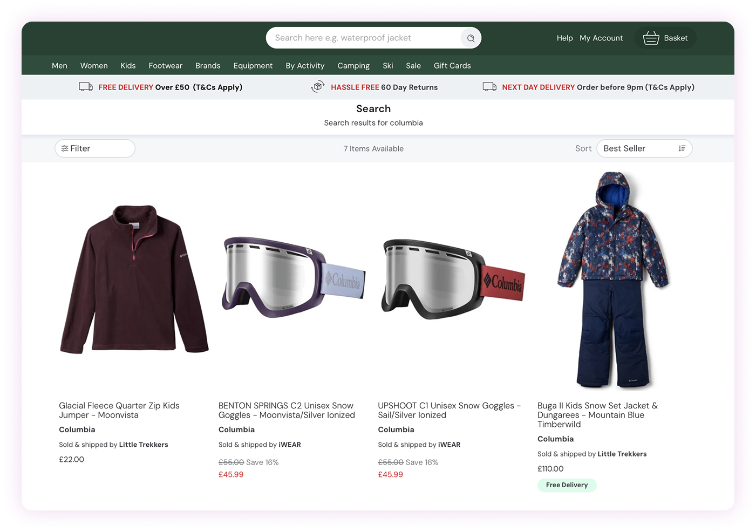This screenshot has height=532, width=756.
Task: Click Save 16% under Upshoot goggles
Action: [422, 462]
